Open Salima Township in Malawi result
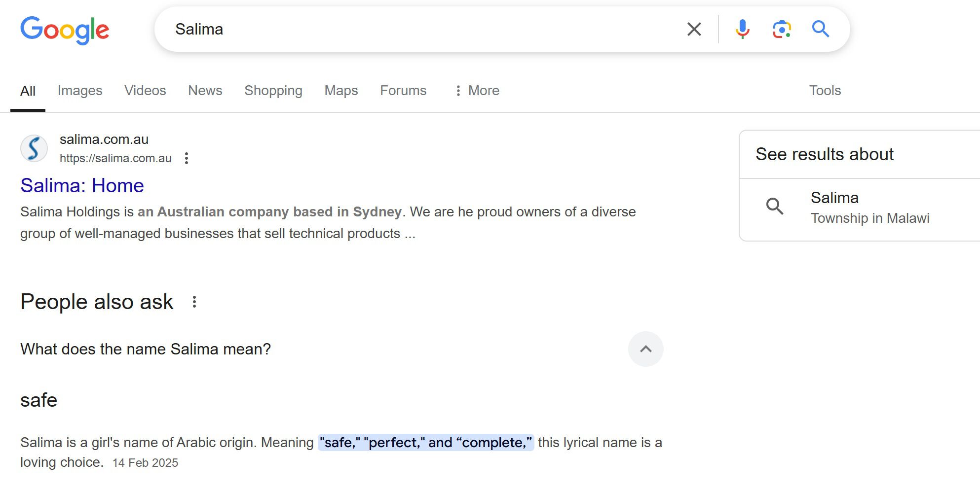The image size is (980, 490). tap(869, 208)
